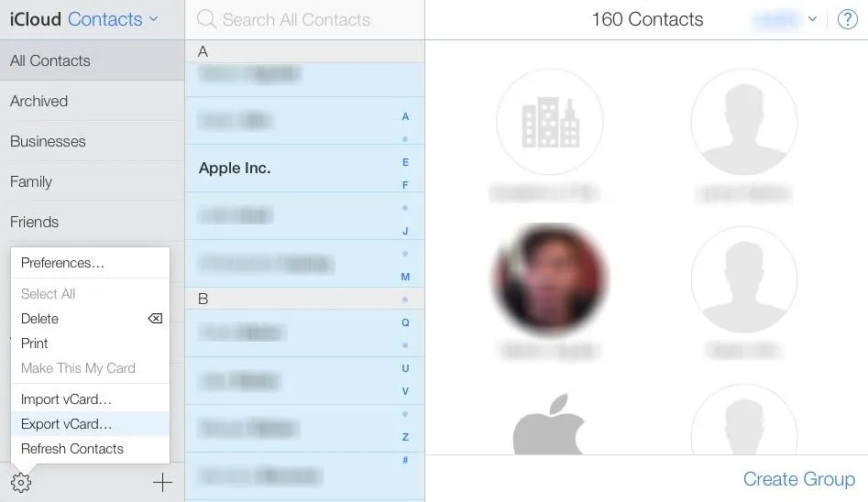Select the company building avatar icon

pos(550,122)
